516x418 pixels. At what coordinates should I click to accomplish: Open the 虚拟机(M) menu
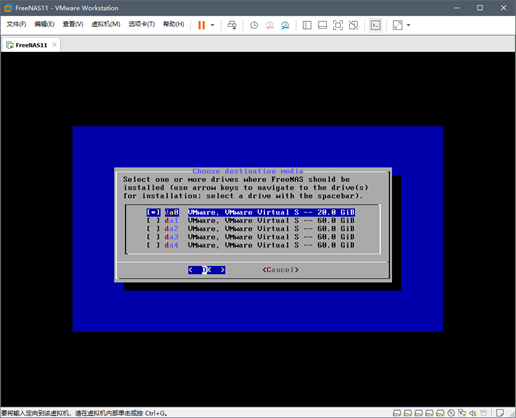point(106,24)
